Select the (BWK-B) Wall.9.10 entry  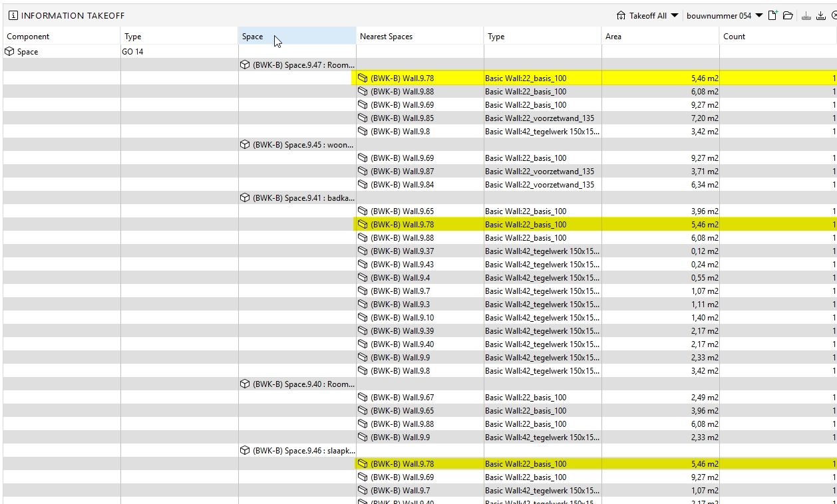pos(402,317)
